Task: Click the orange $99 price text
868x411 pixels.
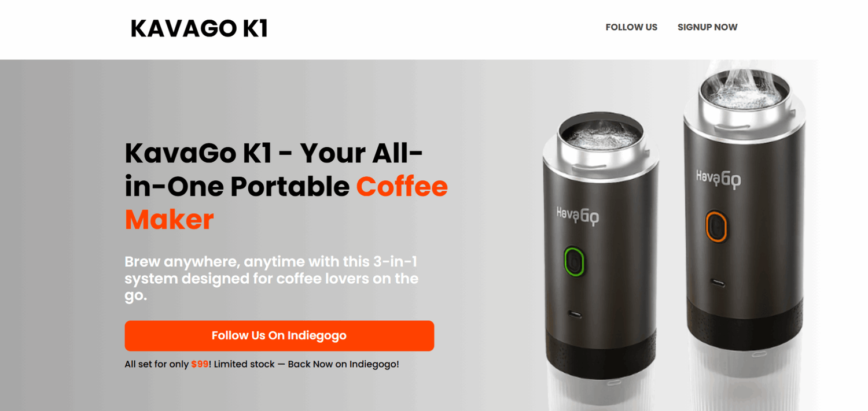Action: tap(200, 365)
